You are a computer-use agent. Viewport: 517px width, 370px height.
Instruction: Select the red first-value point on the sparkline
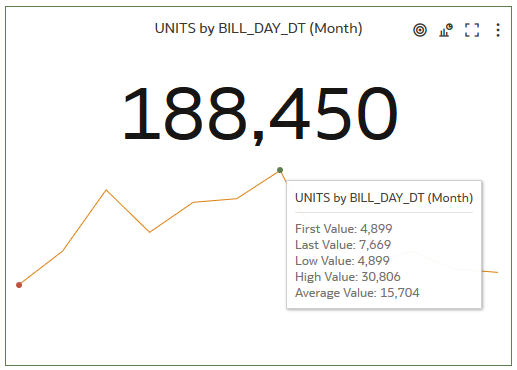point(19,285)
